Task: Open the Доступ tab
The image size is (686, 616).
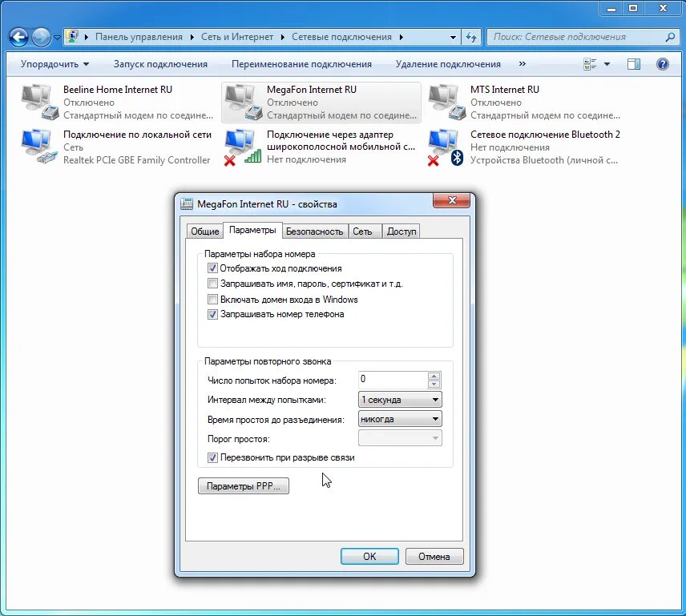Action: (402, 232)
